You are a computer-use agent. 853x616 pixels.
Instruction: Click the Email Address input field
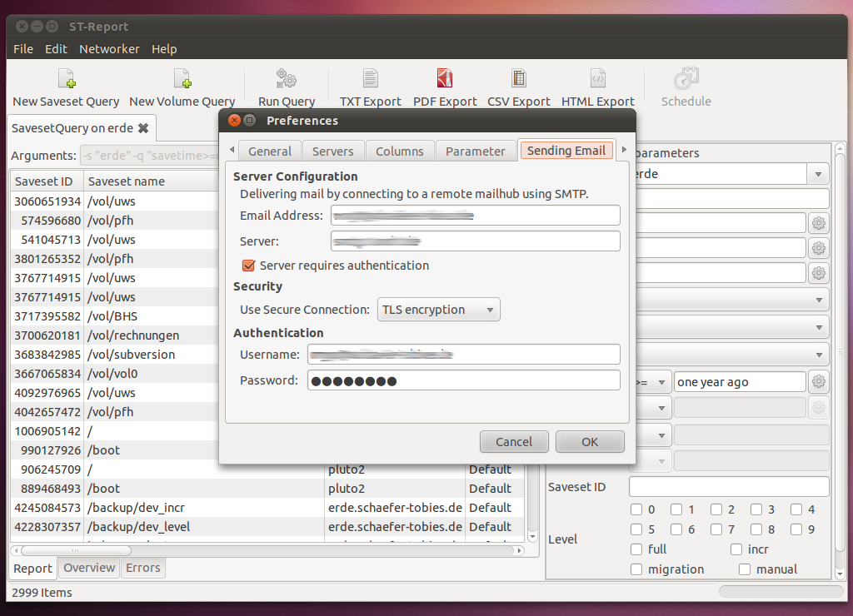[x=476, y=216]
